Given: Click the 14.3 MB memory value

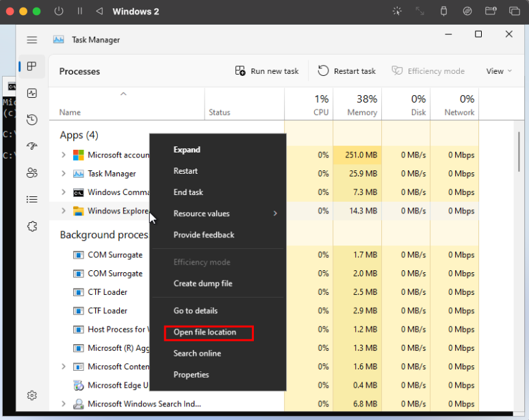Looking at the screenshot, I should (x=363, y=211).
